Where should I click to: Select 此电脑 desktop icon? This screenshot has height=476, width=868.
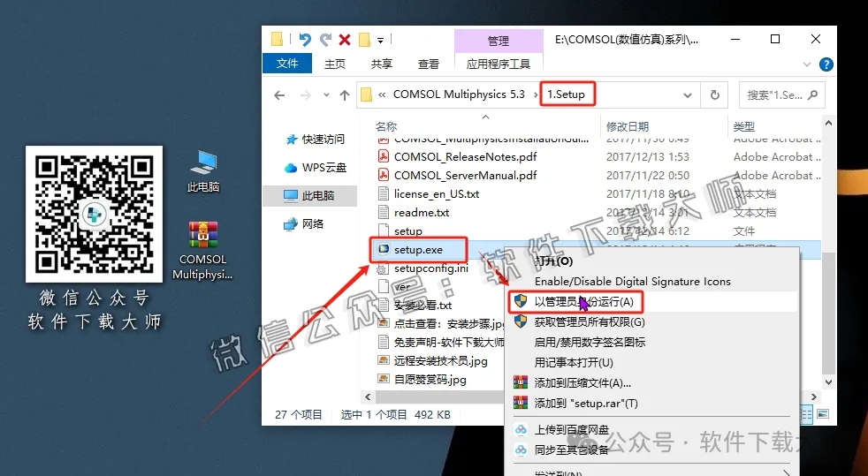pyautogui.click(x=203, y=171)
